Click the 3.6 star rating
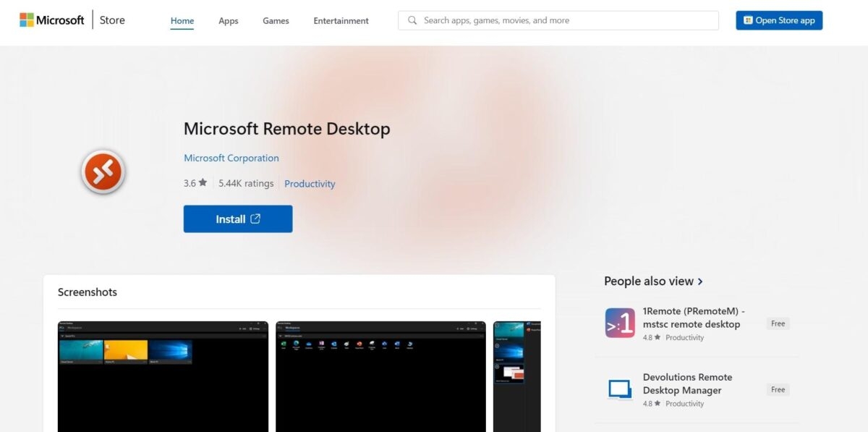 tap(195, 183)
